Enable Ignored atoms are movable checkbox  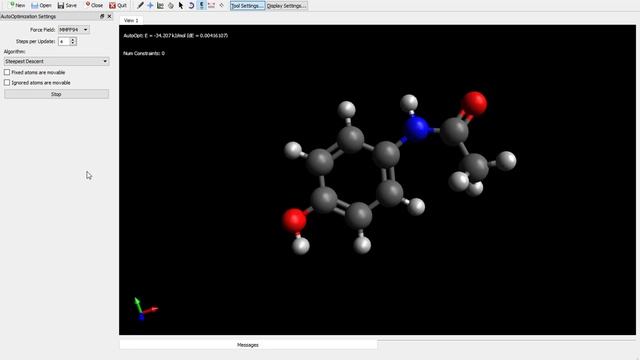7,82
